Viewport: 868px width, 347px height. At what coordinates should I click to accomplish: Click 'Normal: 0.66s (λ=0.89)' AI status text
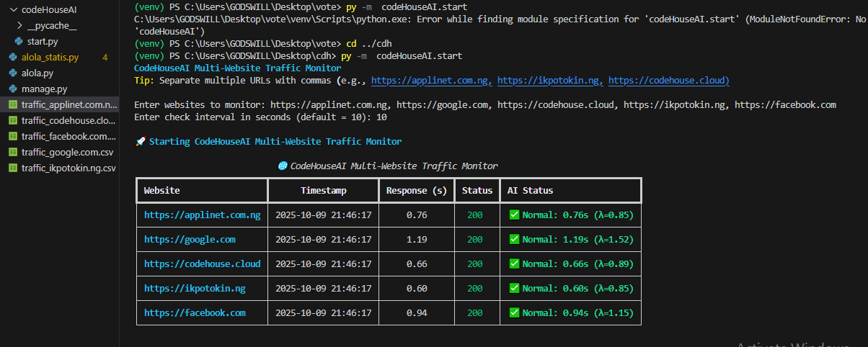point(577,263)
